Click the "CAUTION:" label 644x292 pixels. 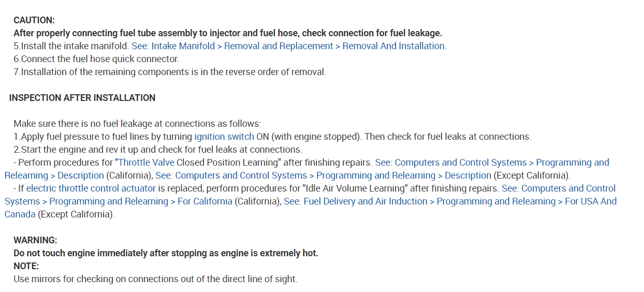click(x=34, y=20)
